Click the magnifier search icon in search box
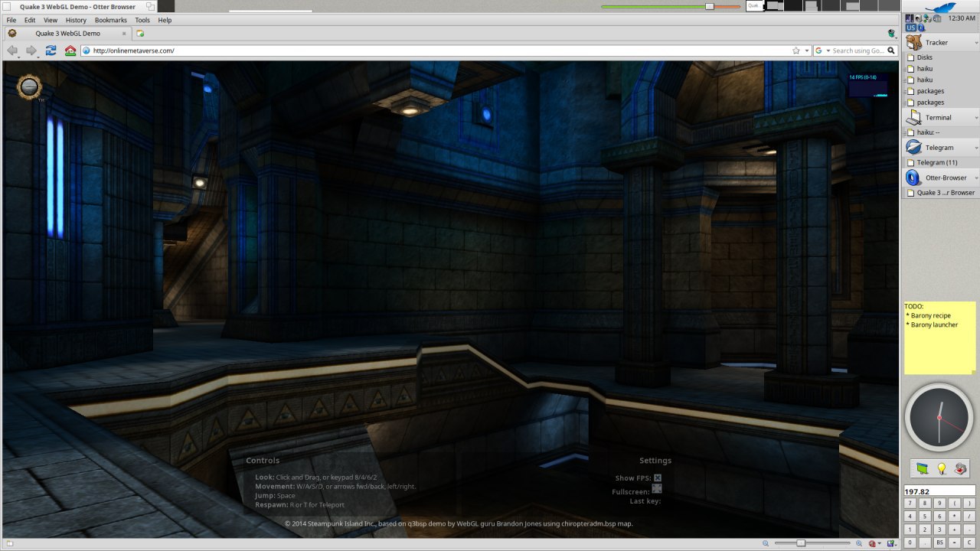 click(x=891, y=51)
